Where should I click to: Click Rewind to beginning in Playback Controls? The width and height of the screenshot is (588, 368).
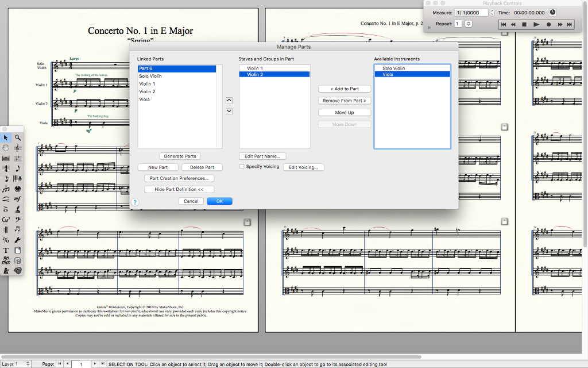tap(504, 24)
